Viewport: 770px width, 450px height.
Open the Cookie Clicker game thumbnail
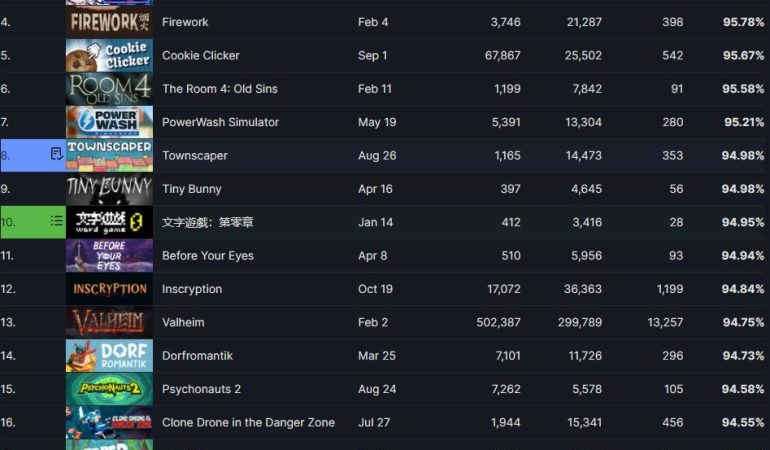(x=110, y=56)
